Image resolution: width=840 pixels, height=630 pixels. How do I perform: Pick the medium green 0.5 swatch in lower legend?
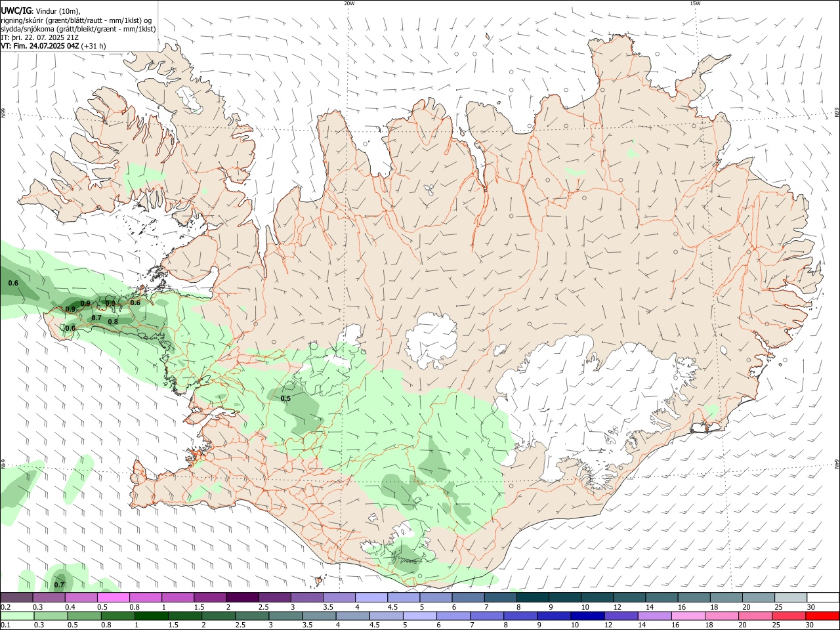click(x=84, y=616)
